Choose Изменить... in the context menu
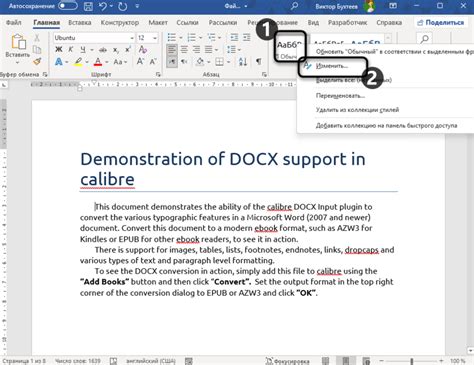Viewport: 474px width, 365px height. [332, 66]
